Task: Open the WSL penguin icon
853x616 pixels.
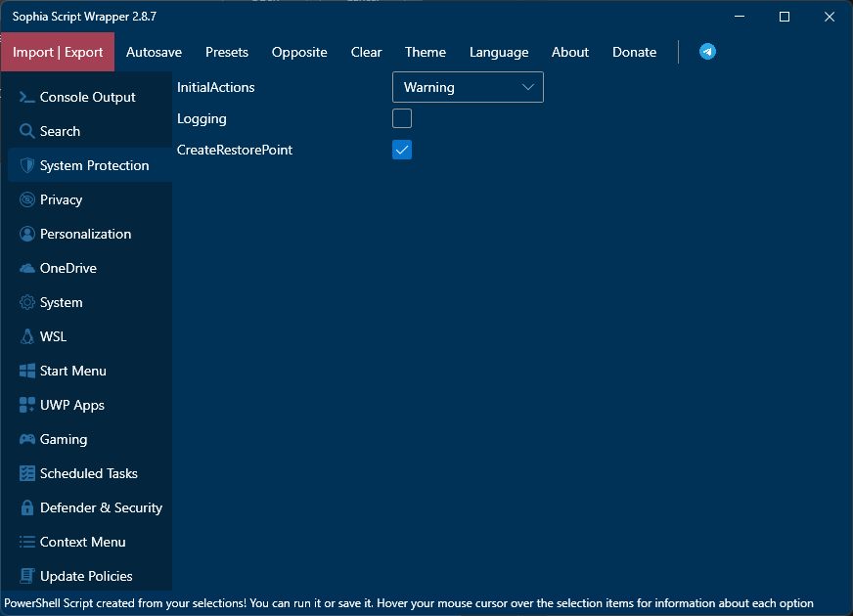Action: (x=27, y=336)
